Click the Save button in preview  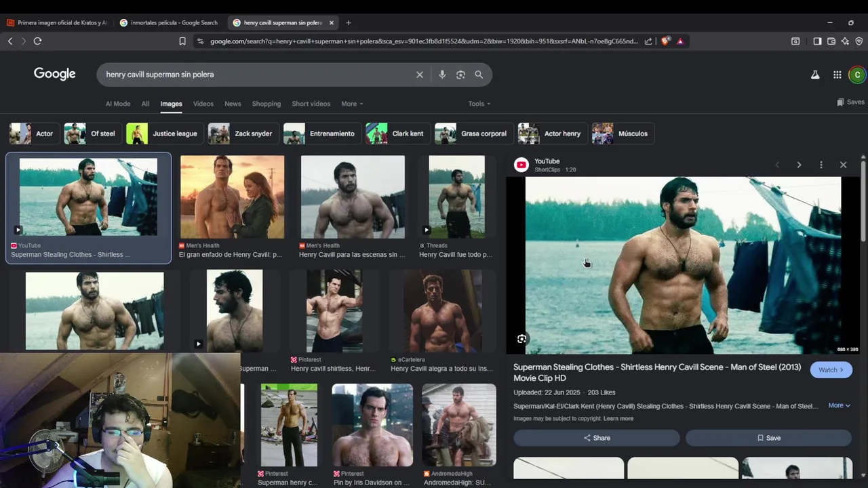coord(769,438)
